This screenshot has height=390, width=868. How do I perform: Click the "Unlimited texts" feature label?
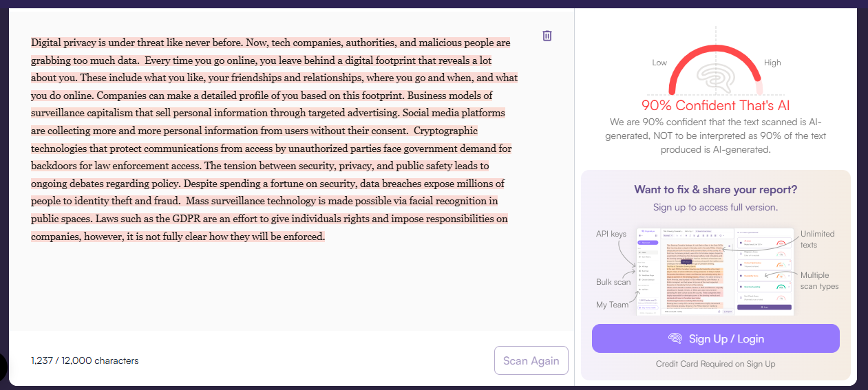point(817,239)
